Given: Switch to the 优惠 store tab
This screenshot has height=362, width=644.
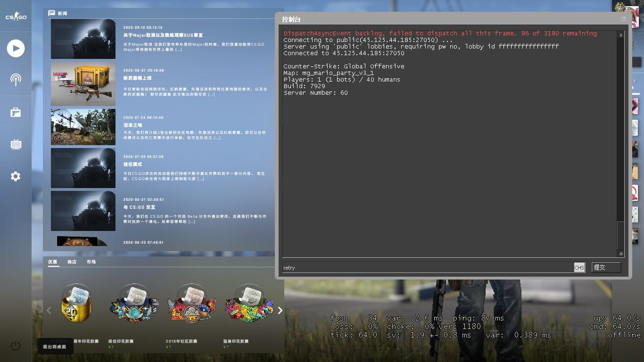Looking at the screenshot, I should (53, 262).
